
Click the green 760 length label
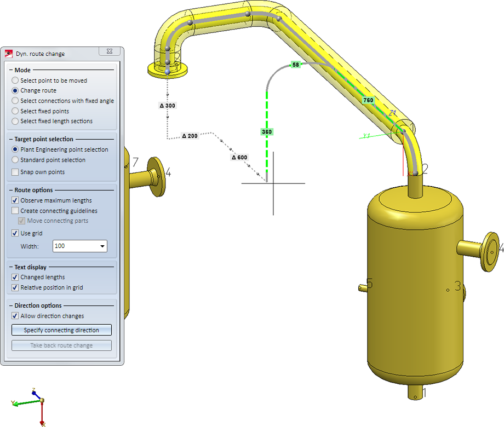click(368, 100)
